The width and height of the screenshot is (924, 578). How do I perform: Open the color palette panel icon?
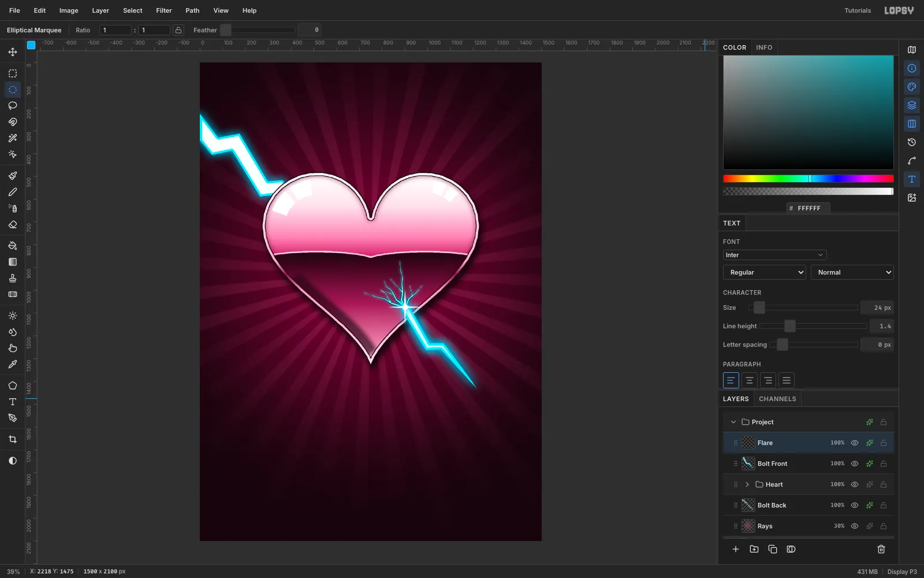pos(912,87)
